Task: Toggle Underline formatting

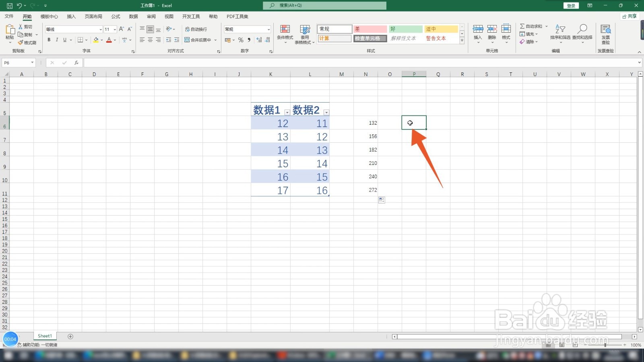Action: click(64, 40)
